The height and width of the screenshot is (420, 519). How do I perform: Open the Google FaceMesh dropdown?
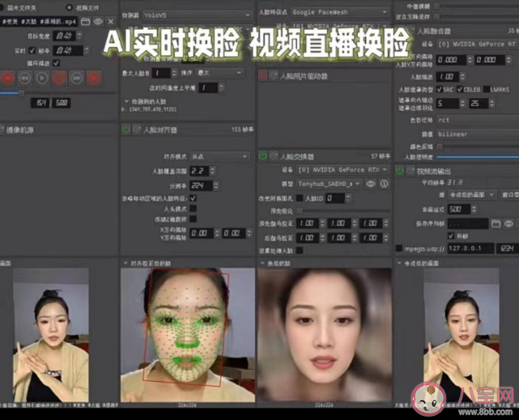pyautogui.click(x=339, y=12)
